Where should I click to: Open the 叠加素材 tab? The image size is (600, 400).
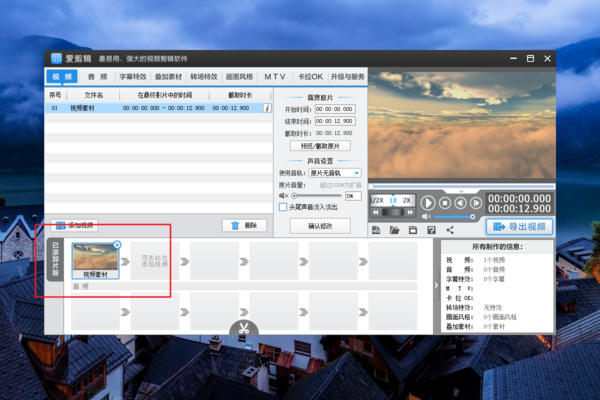[168, 77]
